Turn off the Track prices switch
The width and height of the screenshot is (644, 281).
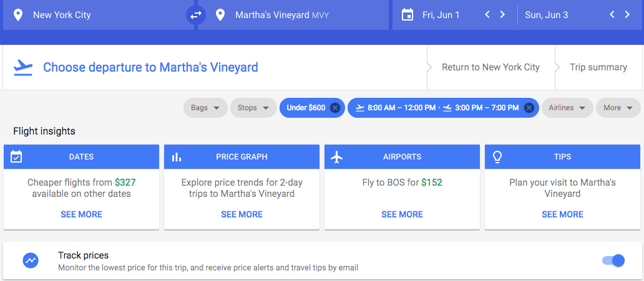coord(613,260)
